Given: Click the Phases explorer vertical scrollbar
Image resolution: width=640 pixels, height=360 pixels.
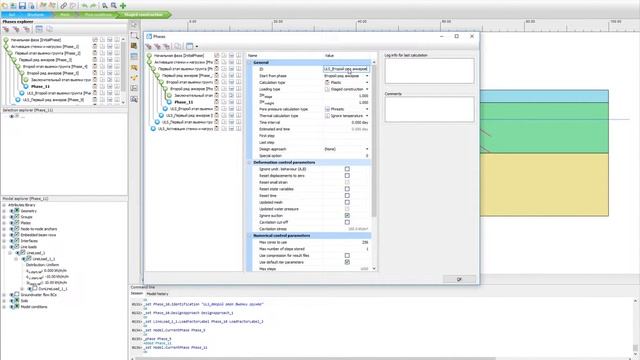Looking at the screenshot, I should (x=123, y=67).
